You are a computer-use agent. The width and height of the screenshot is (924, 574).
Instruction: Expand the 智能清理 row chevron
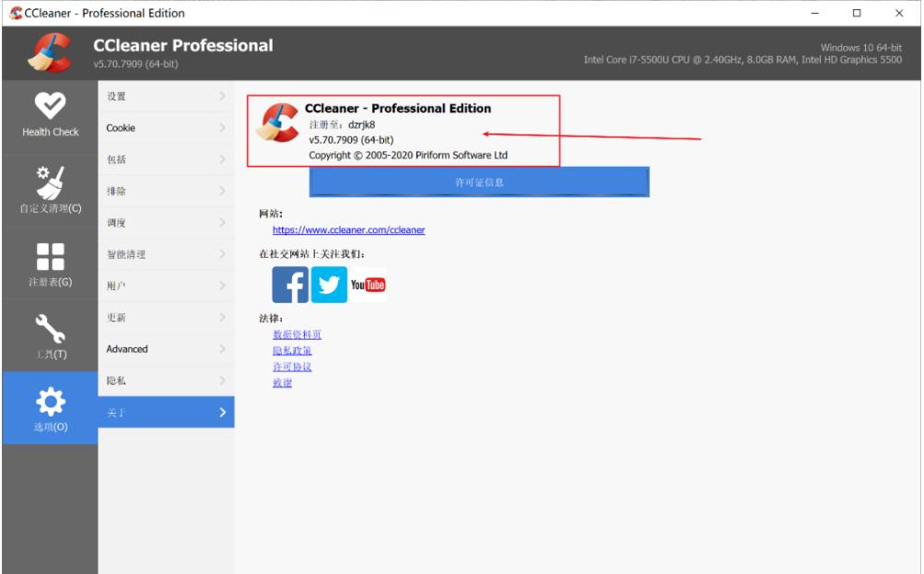[x=222, y=254]
